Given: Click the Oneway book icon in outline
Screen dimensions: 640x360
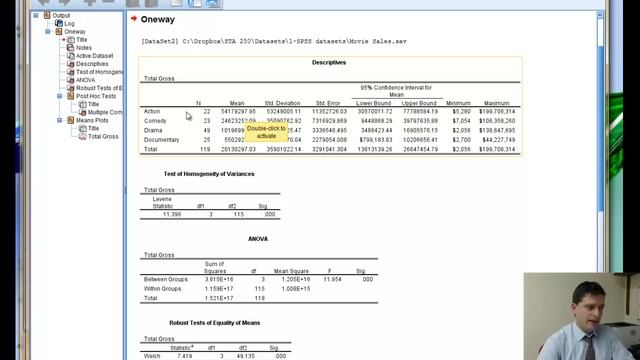Looking at the screenshot, I should click(59, 31).
